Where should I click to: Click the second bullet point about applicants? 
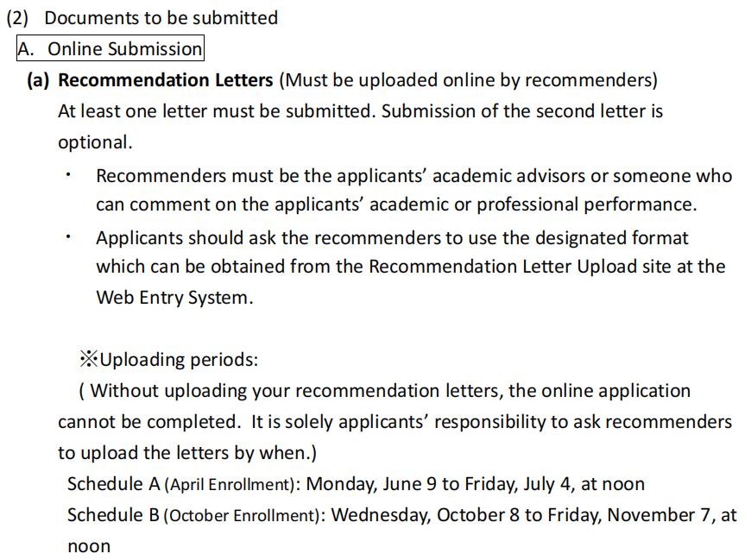tap(68, 237)
